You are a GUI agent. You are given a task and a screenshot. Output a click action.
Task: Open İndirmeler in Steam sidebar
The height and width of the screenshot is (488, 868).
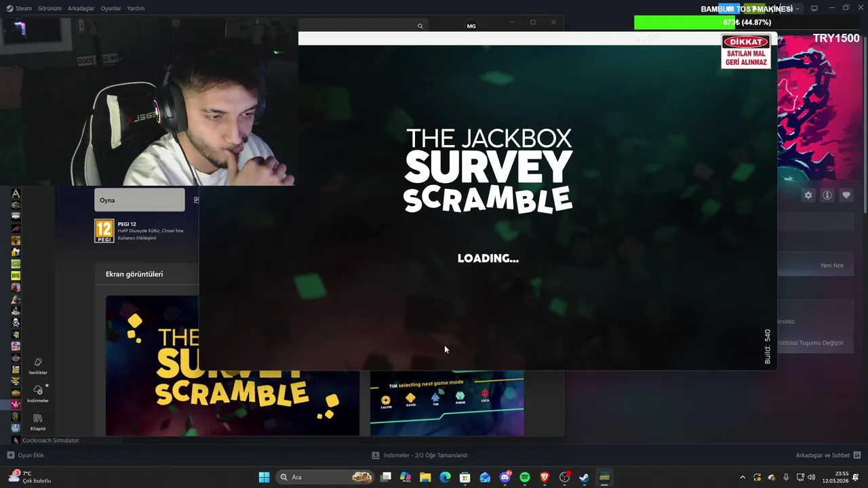pyautogui.click(x=38, y=394)
